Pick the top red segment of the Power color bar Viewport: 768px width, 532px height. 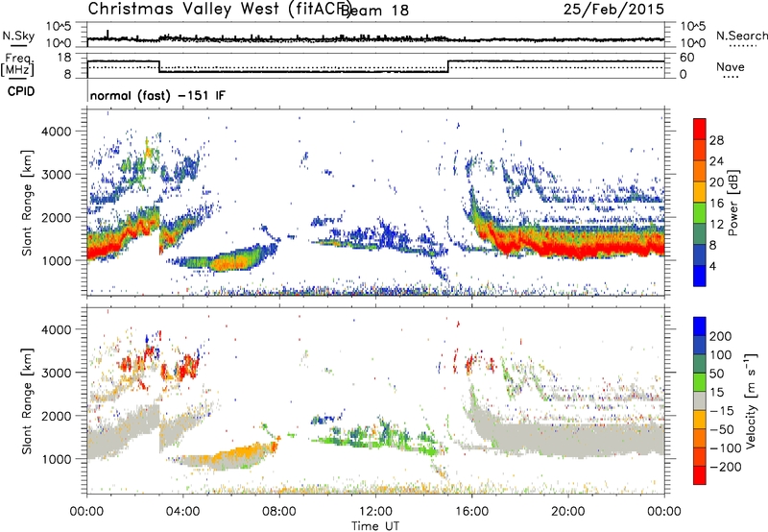point(700,129)
